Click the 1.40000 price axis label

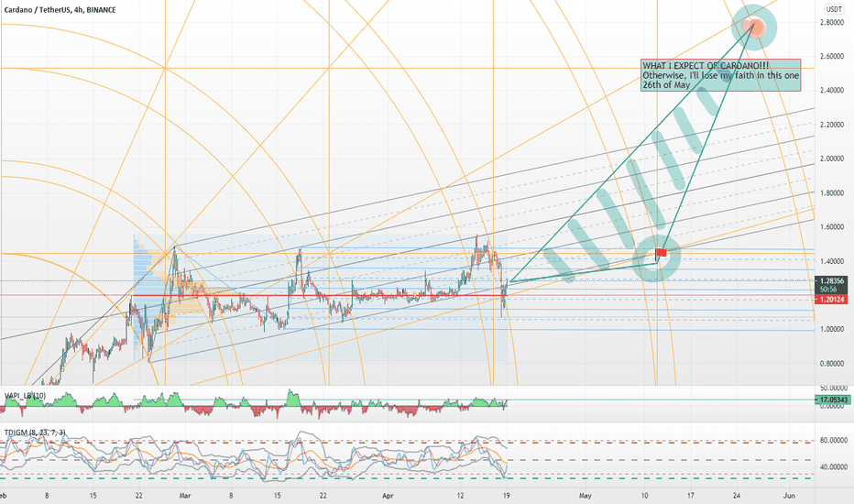coord(833,261)
